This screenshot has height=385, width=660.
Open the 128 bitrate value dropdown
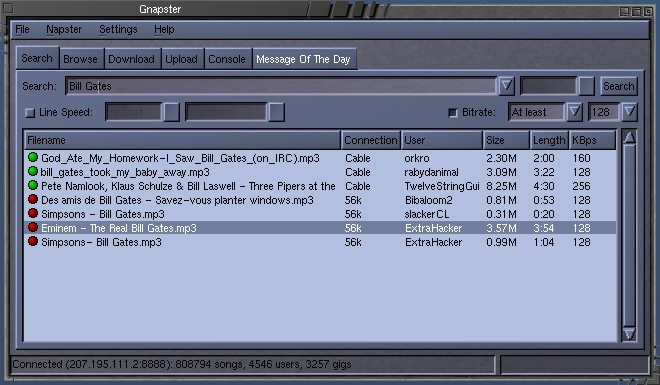(630, 112)
